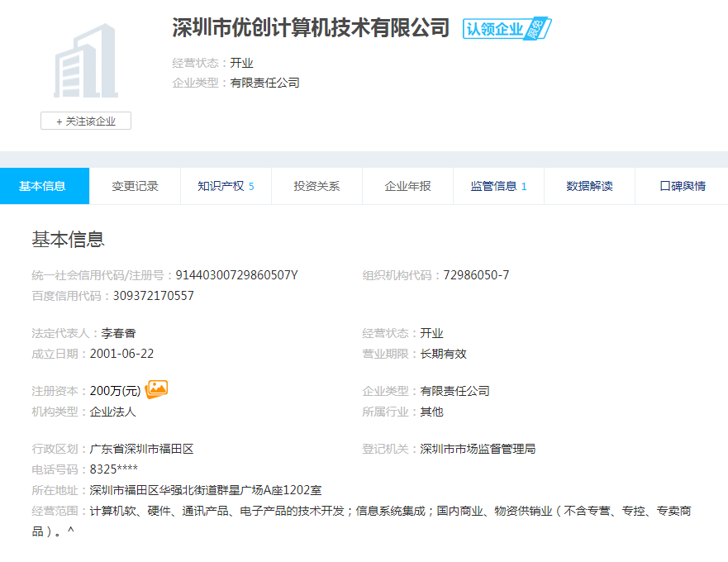Click the registration authority 深圳市市场监督管理局
Image resolution: width=728 pixels, height=562 pixels.
point(478,449)
